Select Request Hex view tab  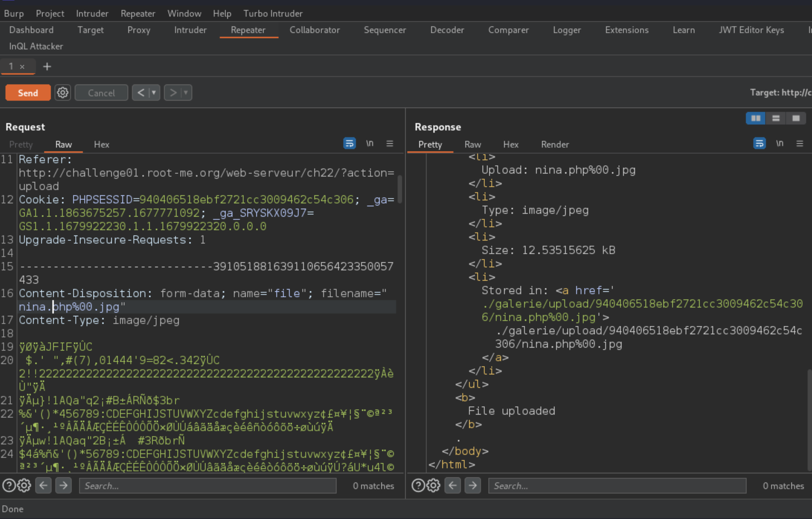101,144
